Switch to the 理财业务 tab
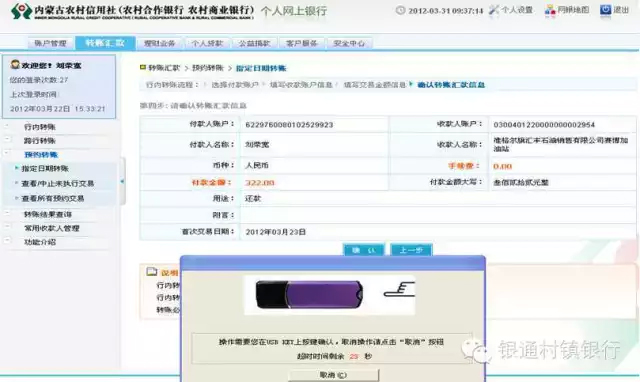640x382 pixels. pos(160,43)
